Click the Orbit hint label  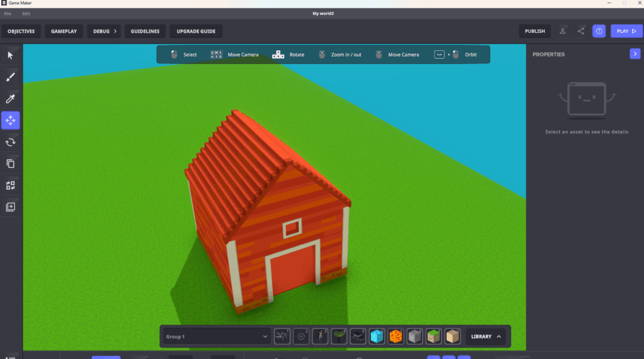point(471,54)
